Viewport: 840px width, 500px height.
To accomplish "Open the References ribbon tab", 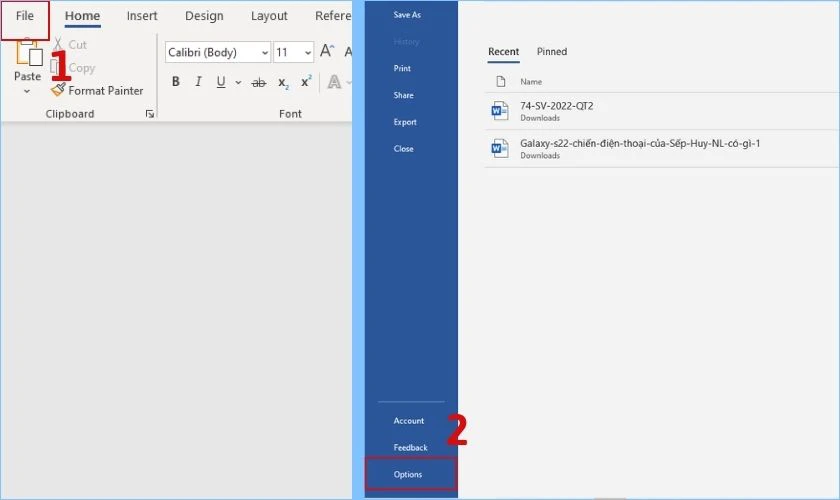I will [333, 17].
